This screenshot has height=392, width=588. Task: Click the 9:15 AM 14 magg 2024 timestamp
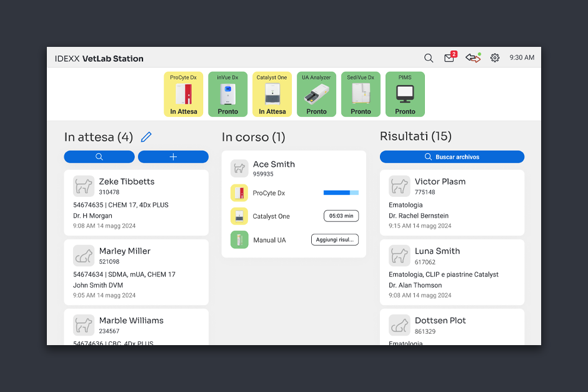(x=420, y=226)
